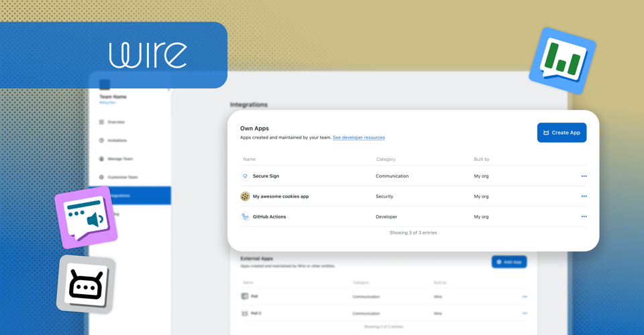This screenshot has height=335, width=644.
Task: Click the Poll app icon in External Apps
Action: 245,296
